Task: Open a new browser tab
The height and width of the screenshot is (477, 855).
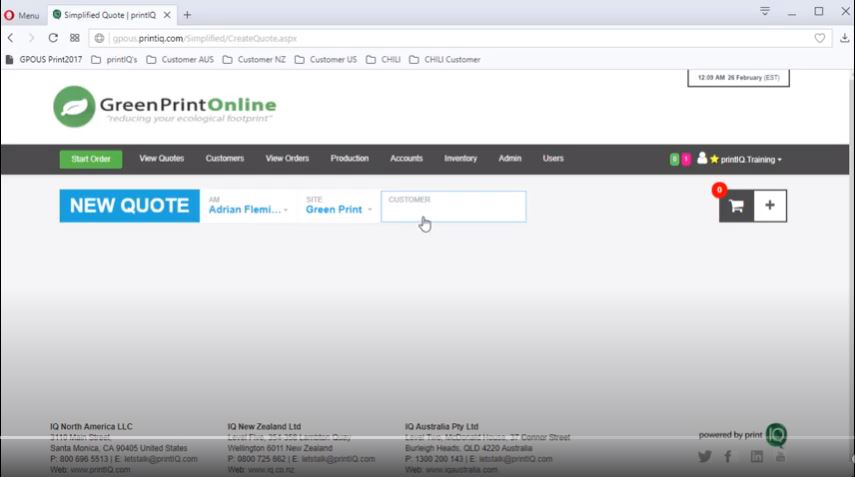Action: point(187,15)
